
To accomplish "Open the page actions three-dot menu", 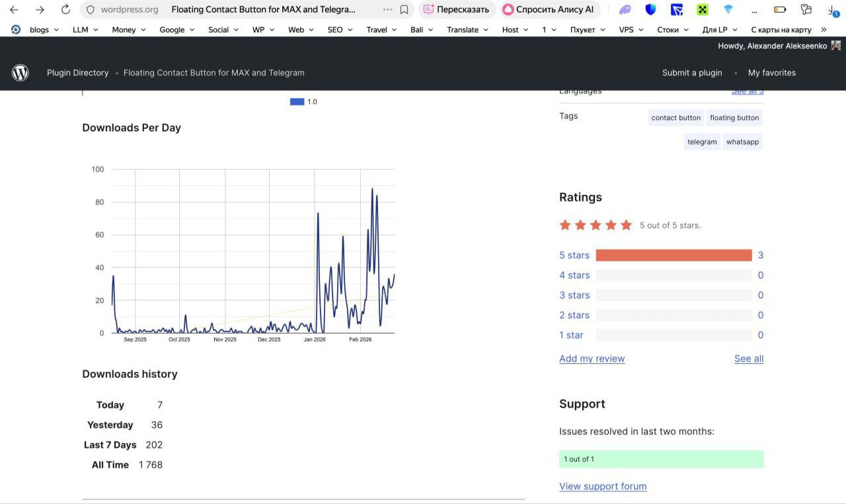I will click(387, 10).
